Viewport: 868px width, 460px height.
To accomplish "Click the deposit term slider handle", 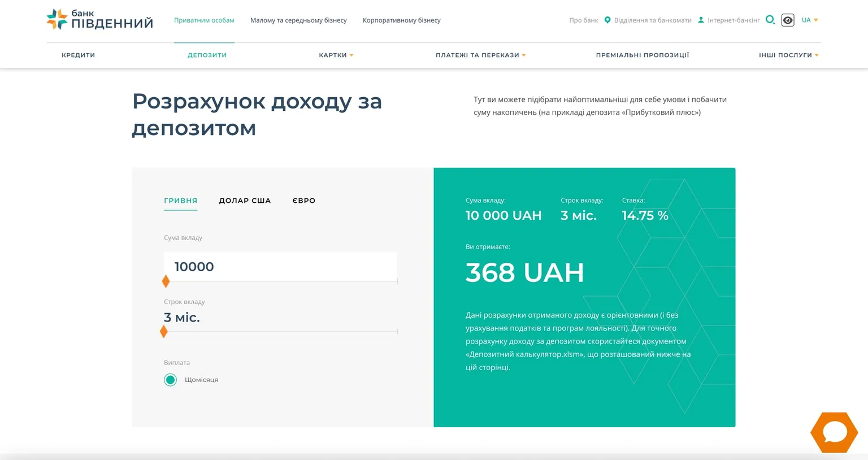I will [x=164, y=332].
